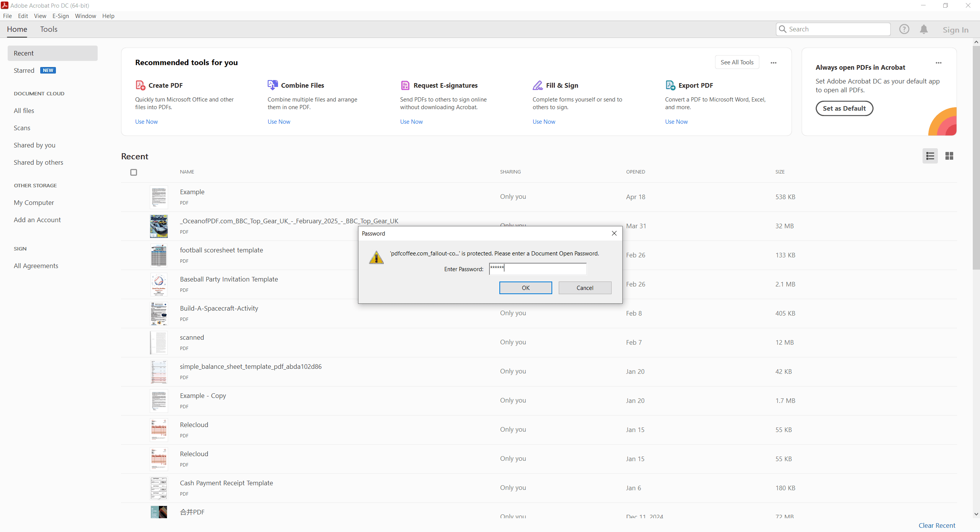Switch to the Tools tab

[x=49, y=29]
